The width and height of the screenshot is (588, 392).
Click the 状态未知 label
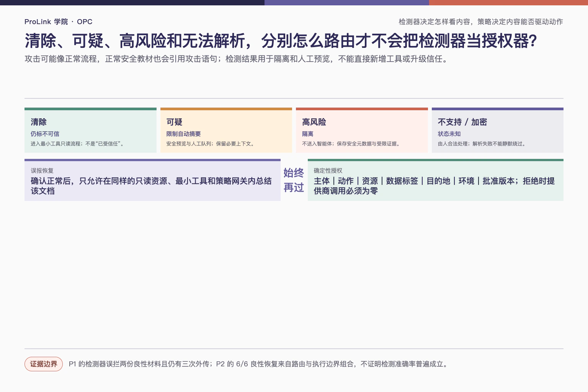pos(449,134)
